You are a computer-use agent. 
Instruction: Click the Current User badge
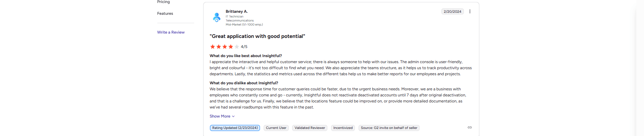tap(276, 128)
